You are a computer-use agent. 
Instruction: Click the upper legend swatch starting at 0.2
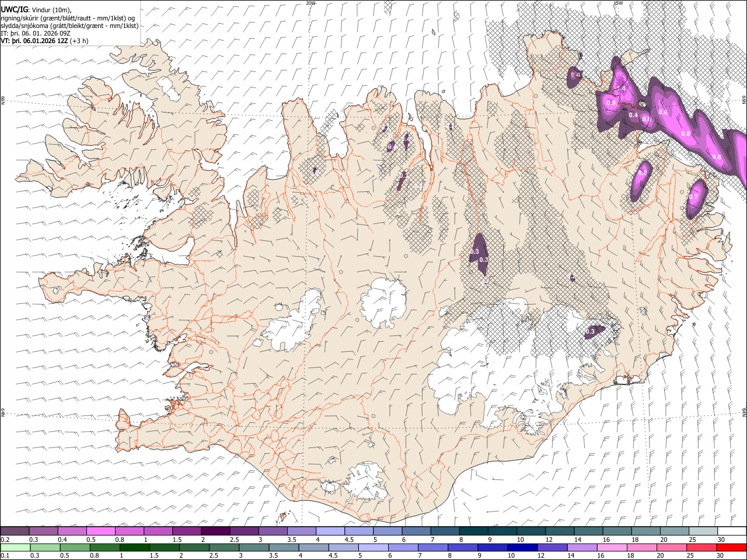pos(15,531)
